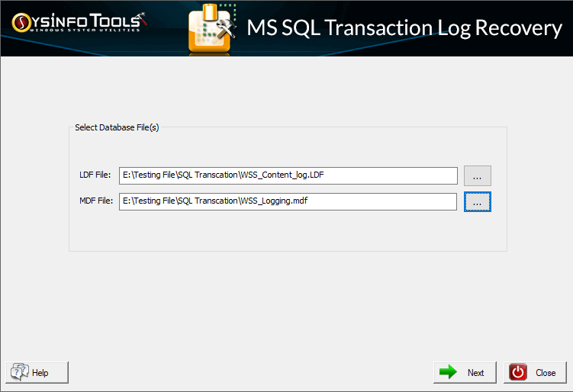573x392 pixels.
Task: Click the green Next arrow icon
Action: (448, 372)
